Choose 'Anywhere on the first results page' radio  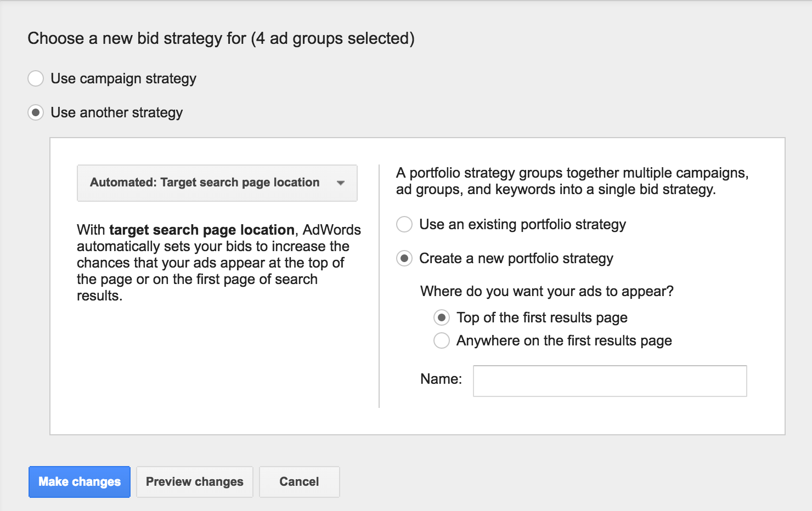point(442,340)
